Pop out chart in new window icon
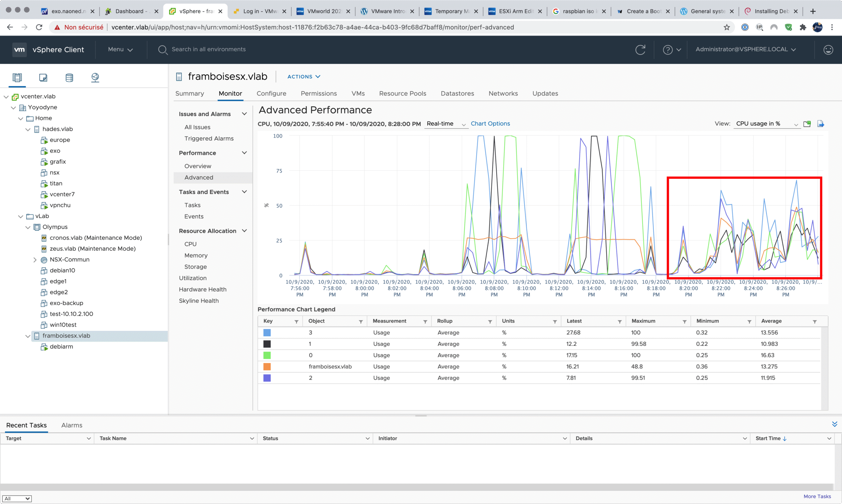The image size is (842, 504). tap(807, 124)
